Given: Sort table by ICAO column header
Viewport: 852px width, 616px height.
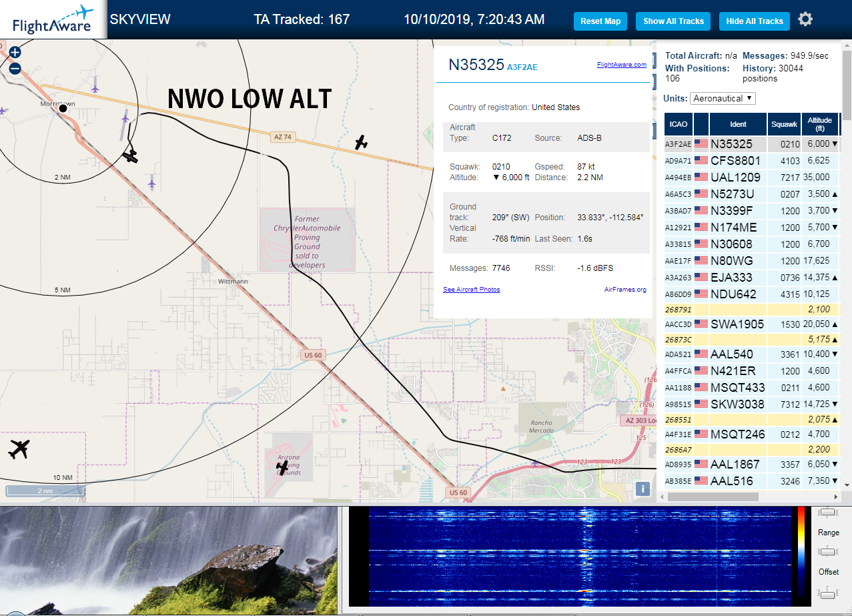Looking at the screenshot, I should [679, 124].
